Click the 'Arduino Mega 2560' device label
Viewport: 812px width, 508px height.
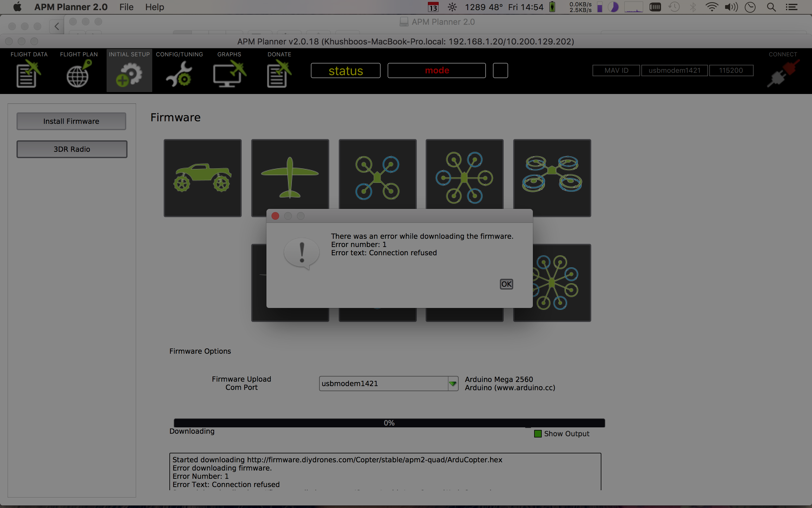[x=499, y=379]
